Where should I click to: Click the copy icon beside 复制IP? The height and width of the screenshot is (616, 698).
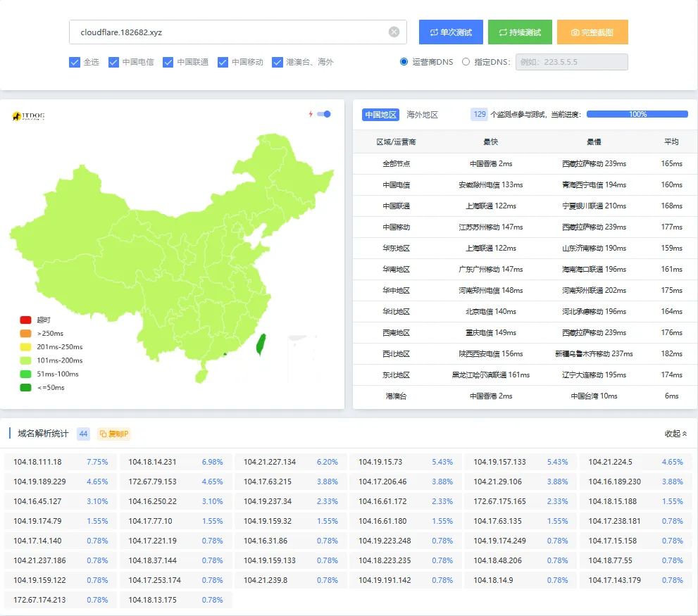(103, 434)
